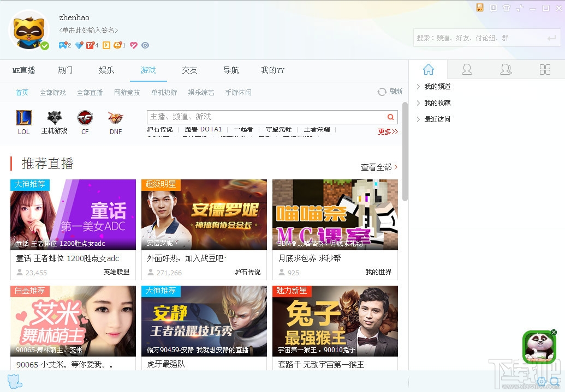Click the signature field 单击此处输入签名

point(88,31)
